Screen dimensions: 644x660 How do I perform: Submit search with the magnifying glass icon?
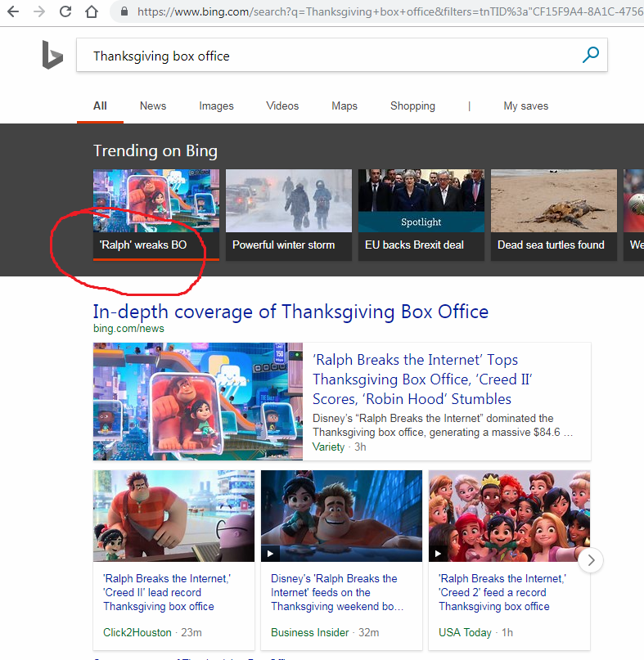click(591, 55)
